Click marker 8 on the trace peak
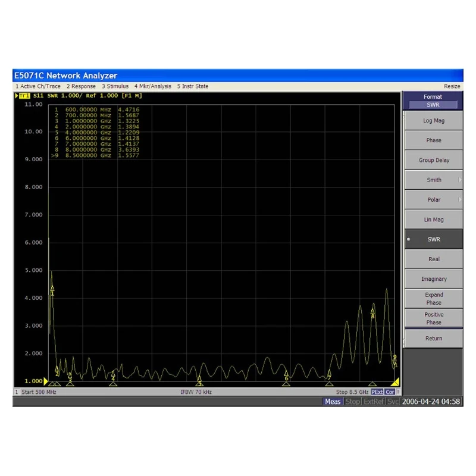Viewport: 476px width, 476px height. 372,312
